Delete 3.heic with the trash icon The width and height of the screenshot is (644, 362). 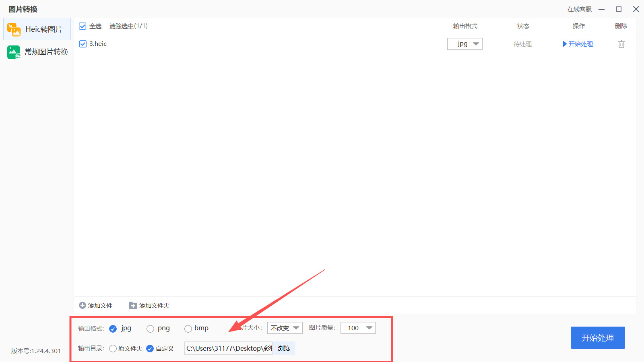(621, 44)
